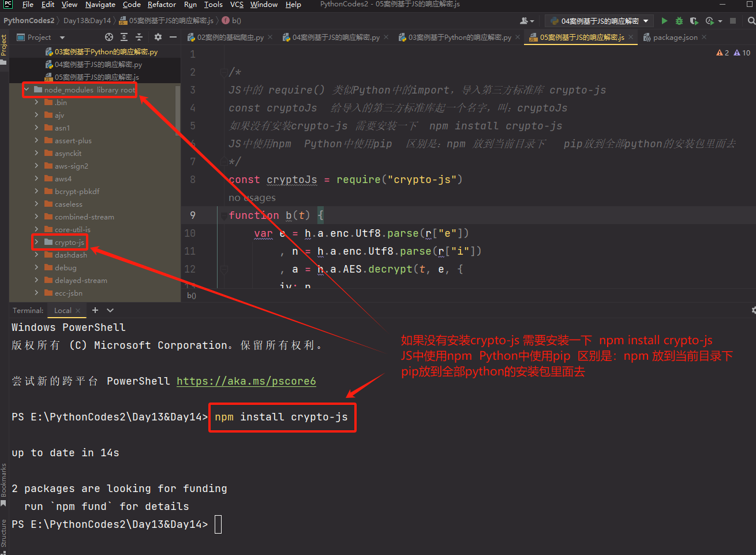Open the VCS menu
This screenshot has width=756, height=555.
[237, 5]
